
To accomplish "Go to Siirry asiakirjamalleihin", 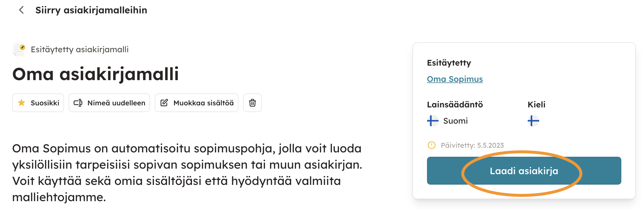I will point(91,10).
